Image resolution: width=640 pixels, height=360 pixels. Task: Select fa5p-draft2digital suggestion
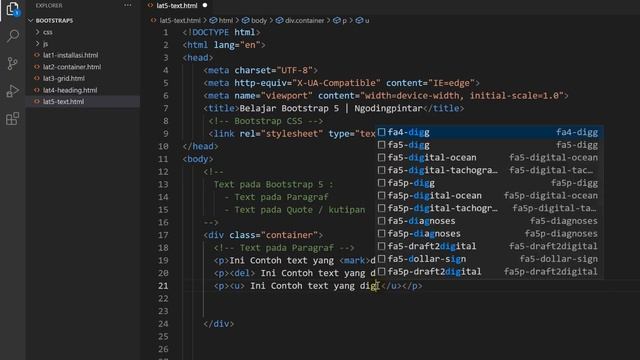489,271
